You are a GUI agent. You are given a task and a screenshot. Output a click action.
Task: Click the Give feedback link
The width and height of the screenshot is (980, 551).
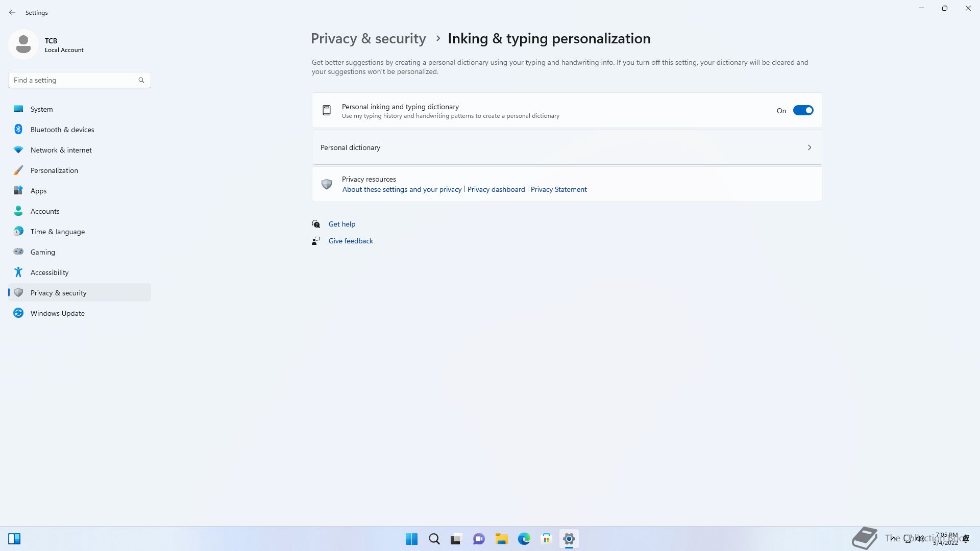(x=351, y=241)
